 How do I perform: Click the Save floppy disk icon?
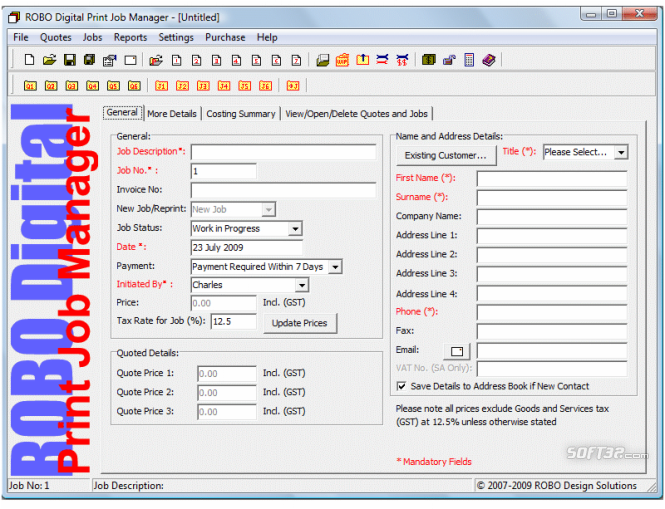[70, 60]
